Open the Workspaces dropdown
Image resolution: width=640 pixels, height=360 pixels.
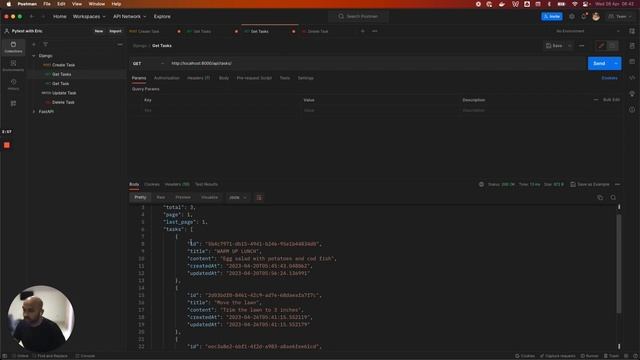(x=89, y=16)
